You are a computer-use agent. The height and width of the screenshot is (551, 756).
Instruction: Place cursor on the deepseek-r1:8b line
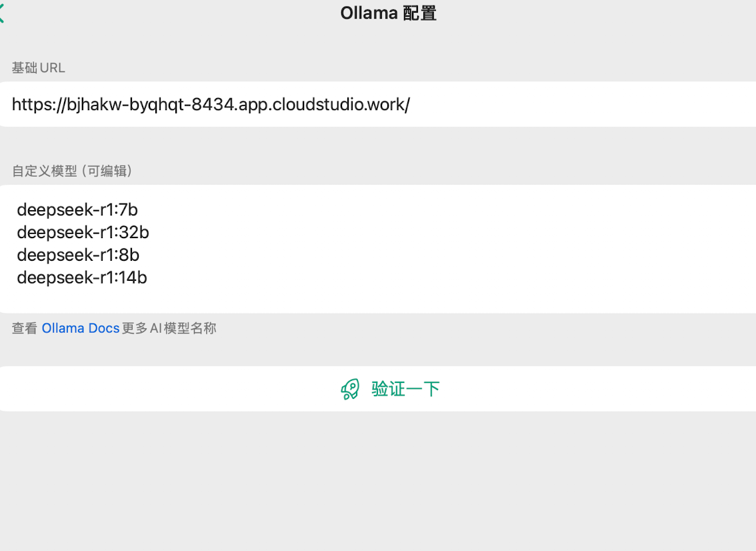[78, 255]
